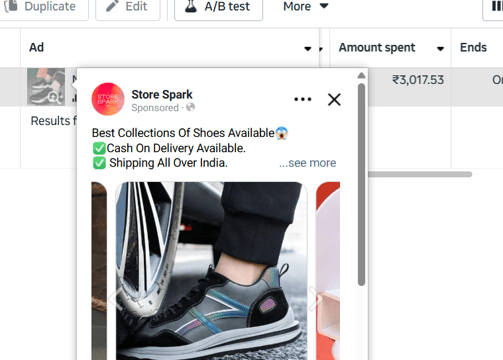Image resolution: width=503 pixels, height=360 pixels.
Task: Close the ad preview popup
Action: pos(334,99)
